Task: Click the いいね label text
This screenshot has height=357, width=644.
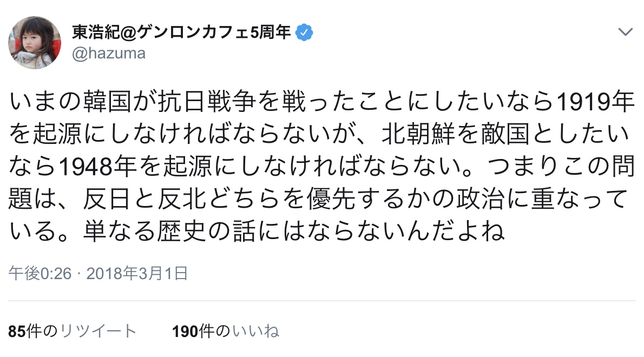Action: pyautogui.click(x=255, y=331)
